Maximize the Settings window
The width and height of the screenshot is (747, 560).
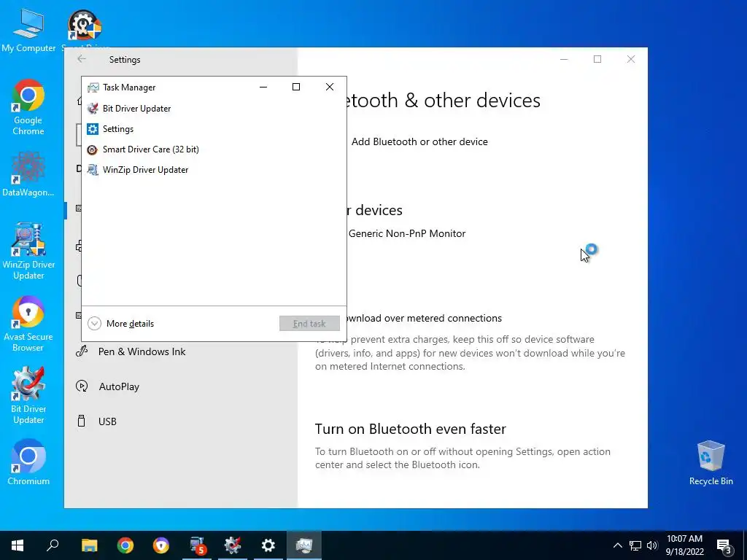[597, 59]
